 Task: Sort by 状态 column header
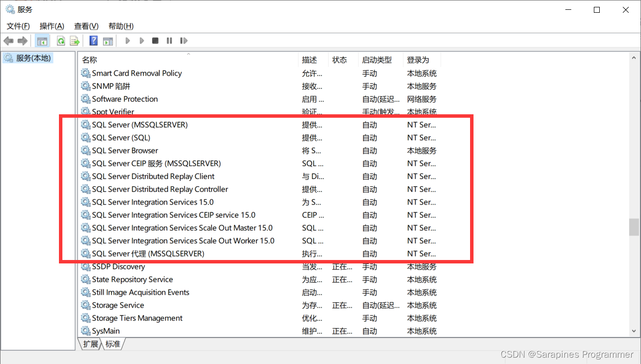(x=343, y=60)
